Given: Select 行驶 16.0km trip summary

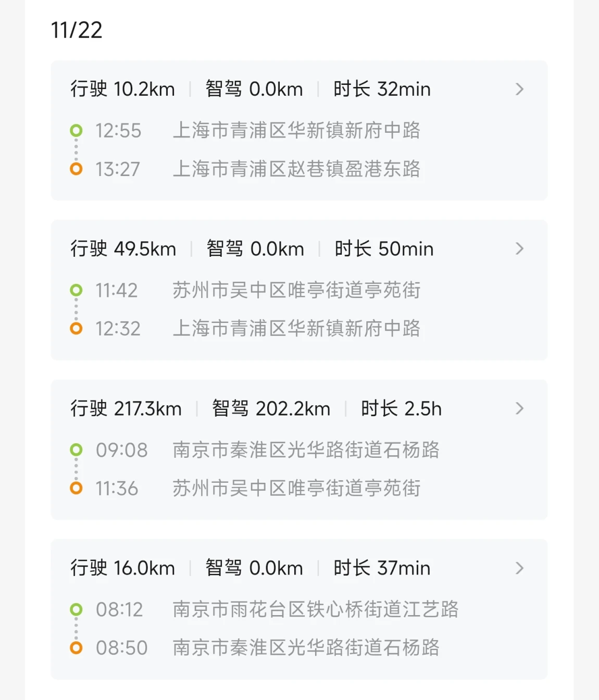Looking at the screenshot, I should point(123,568).
